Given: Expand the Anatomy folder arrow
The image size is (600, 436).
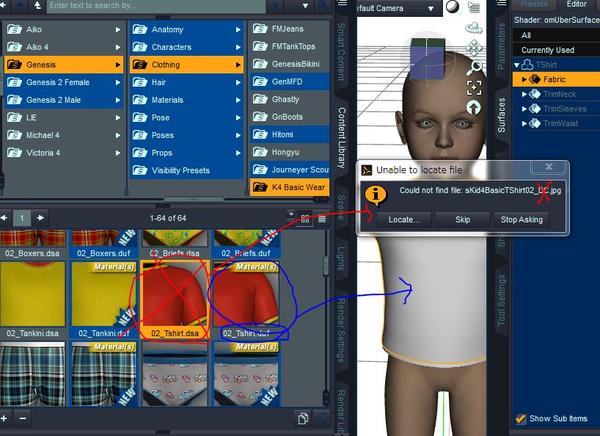Looking at the screenshot, I should [x=238, y=29].
